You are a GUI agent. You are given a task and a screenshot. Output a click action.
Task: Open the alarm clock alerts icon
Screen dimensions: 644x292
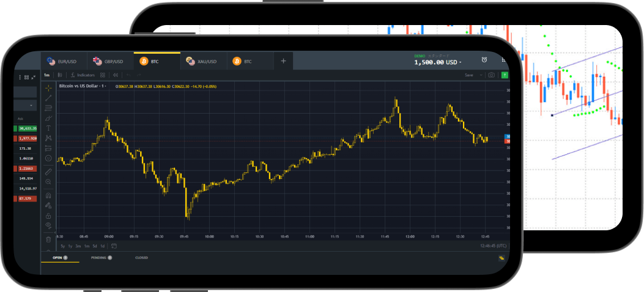pyautogui.click(x=484, y=60)
